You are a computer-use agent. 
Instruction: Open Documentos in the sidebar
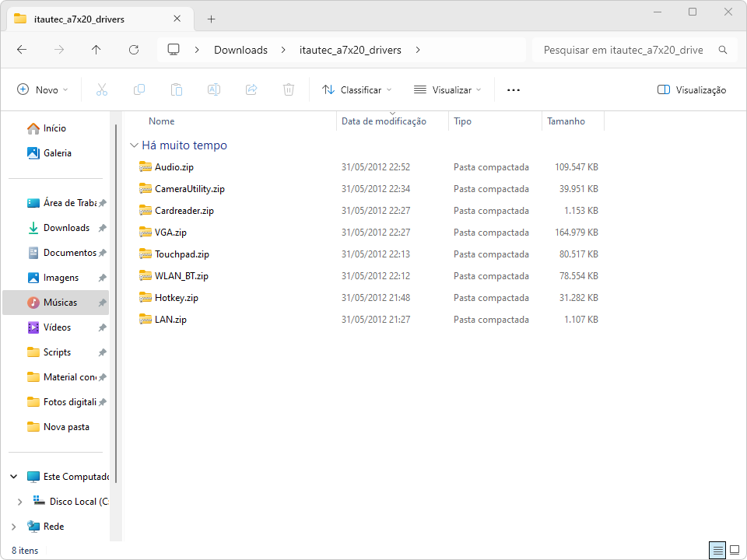click(62, 252)
